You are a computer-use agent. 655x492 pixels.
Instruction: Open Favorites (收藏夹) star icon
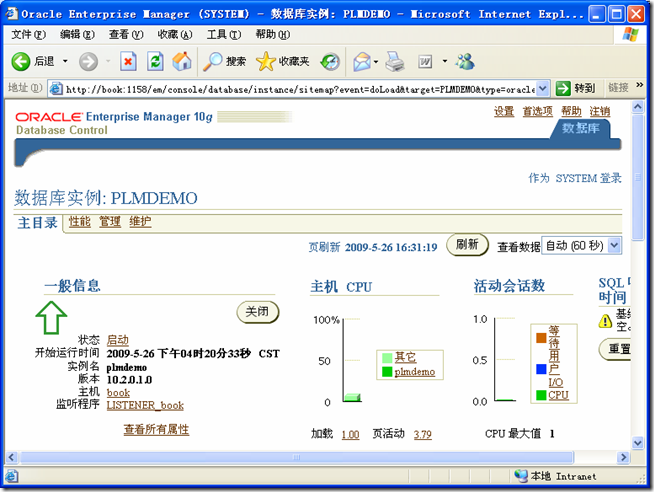266,61
